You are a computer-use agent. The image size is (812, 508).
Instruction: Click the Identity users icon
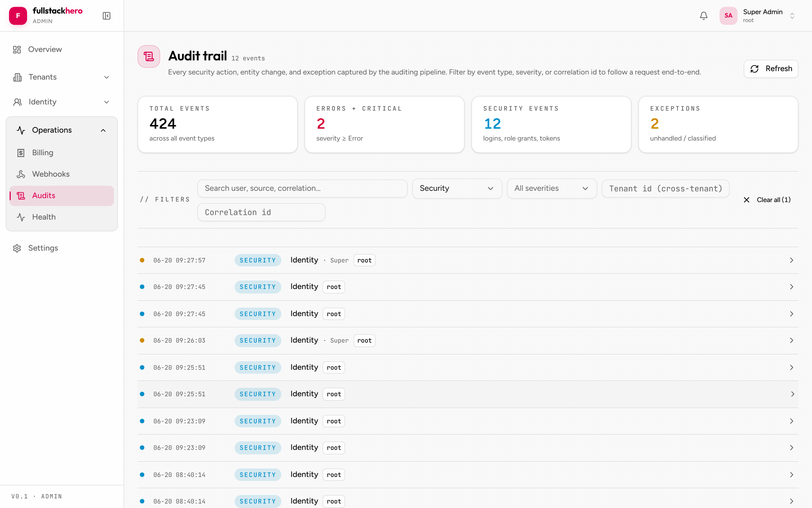click(17, 102)
